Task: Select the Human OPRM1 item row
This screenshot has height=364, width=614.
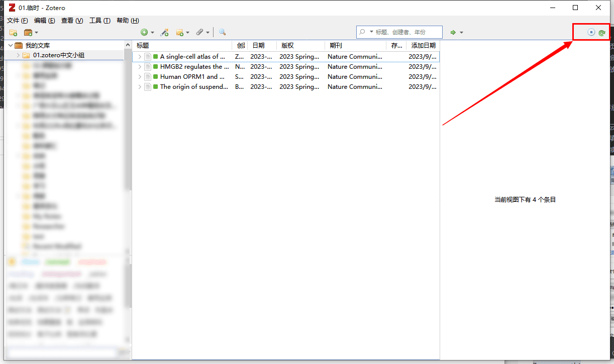Action: tap(191, 77)
